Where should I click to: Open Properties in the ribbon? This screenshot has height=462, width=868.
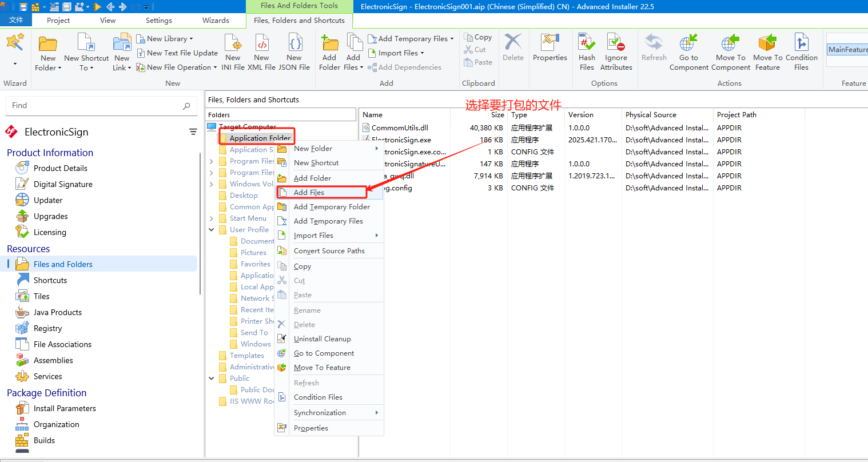point(550,48)
